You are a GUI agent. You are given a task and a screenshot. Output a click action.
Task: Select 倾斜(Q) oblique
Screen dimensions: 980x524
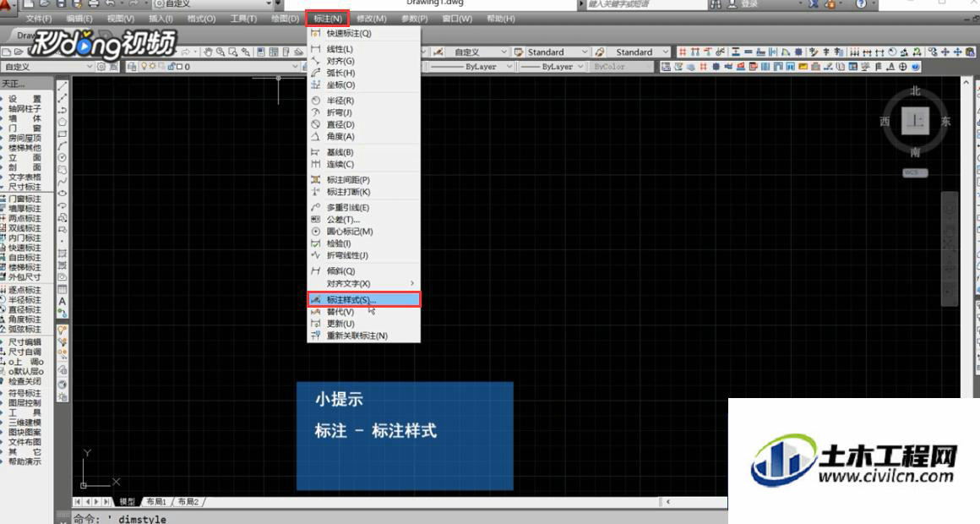364,270
